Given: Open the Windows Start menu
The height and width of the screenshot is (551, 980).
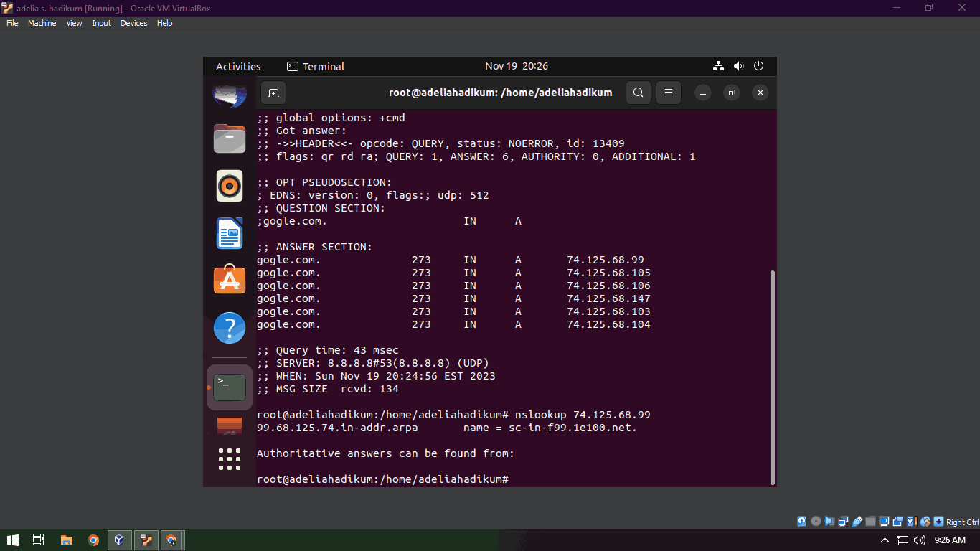Looking at the screenshot, I should tap(13, 540).
